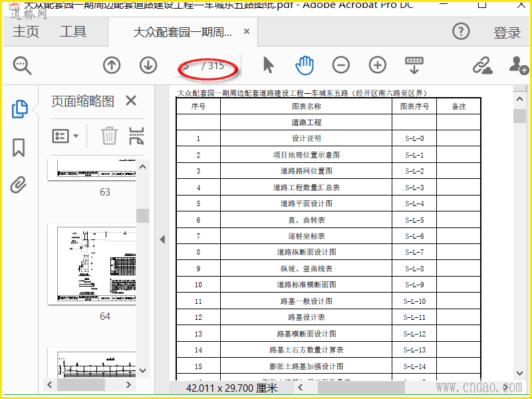The image size is (532, 399).
Task: Open the bookmarks panel
Action: pyautogui.click(x=19, y=147)
